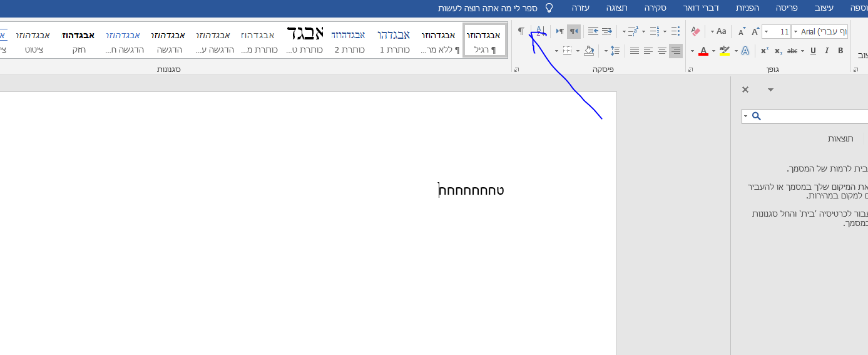Clear all formatting with eraser icon
The height and width of the screenshot is (355, 868).
[x=695, y=31]
